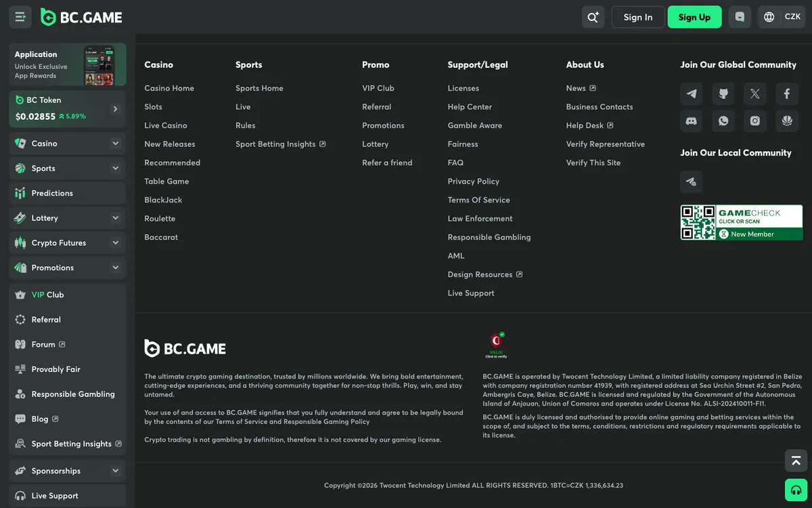812x508 pixels.
Task: Open the Live Casino footer link
Action: point(166,125)
